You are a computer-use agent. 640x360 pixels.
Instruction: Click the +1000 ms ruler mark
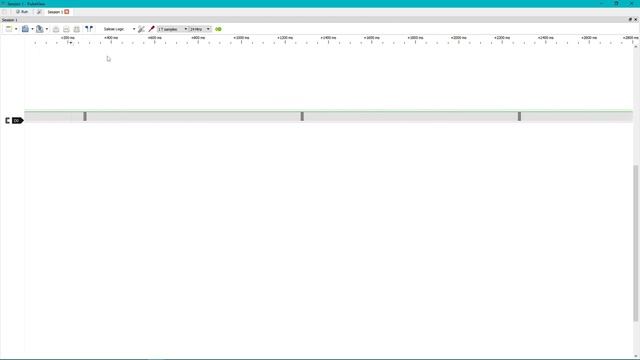tap(241, 38)
